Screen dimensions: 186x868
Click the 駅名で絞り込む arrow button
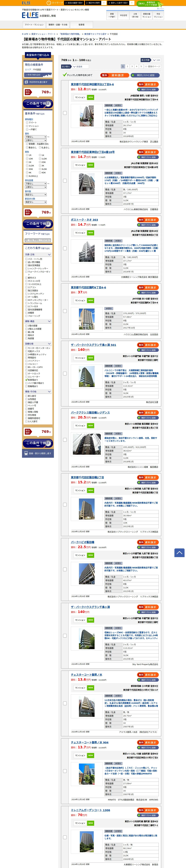point(38,75)
